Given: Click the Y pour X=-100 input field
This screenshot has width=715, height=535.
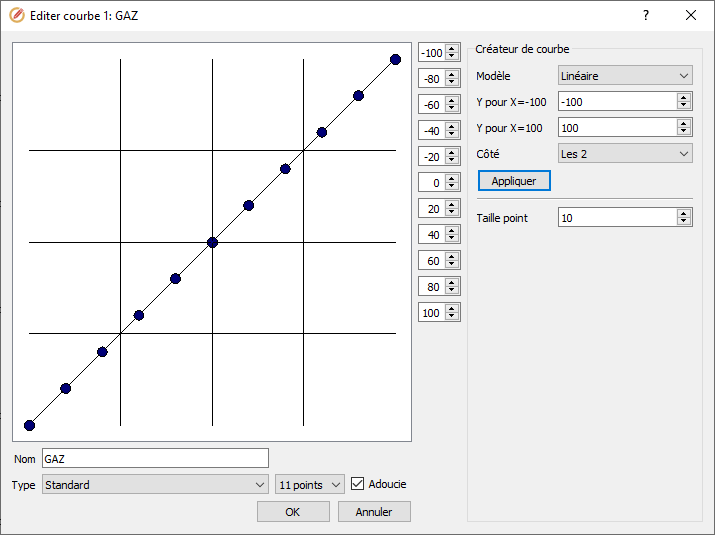Looking at the screenshot, I should coord(616,102).
